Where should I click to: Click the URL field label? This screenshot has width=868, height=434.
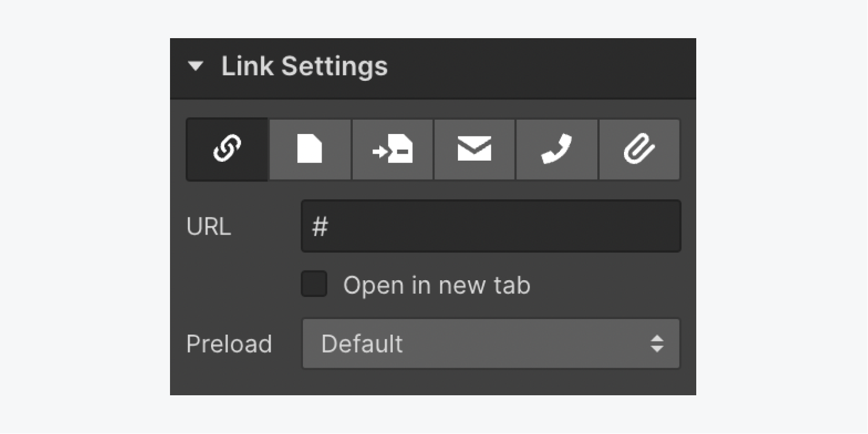209,227
